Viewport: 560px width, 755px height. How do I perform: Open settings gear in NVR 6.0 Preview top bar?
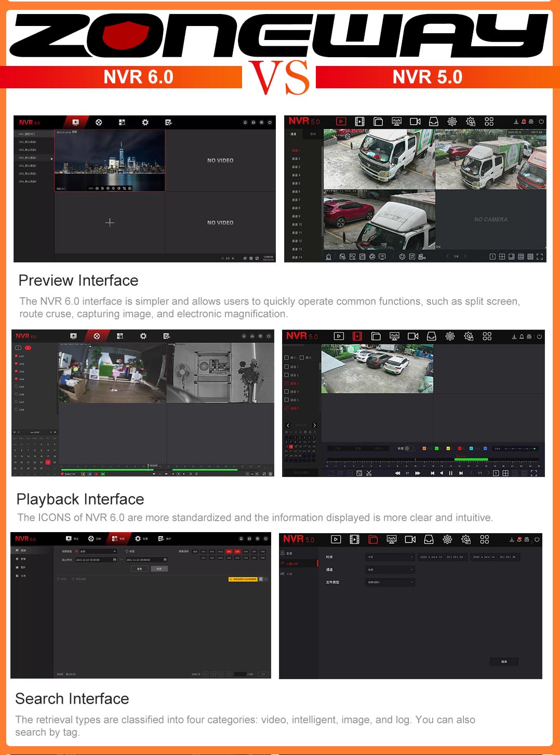145,122
